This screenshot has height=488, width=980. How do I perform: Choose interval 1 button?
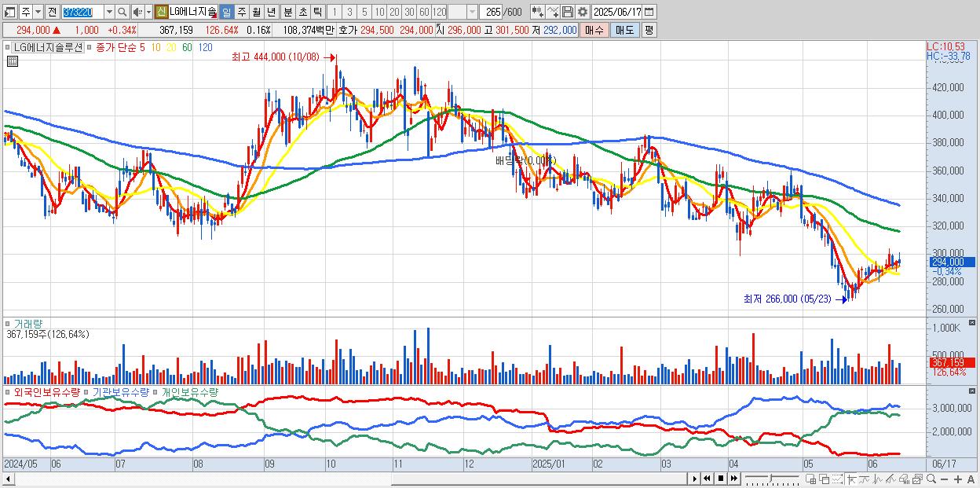click(x=335, y=12)
